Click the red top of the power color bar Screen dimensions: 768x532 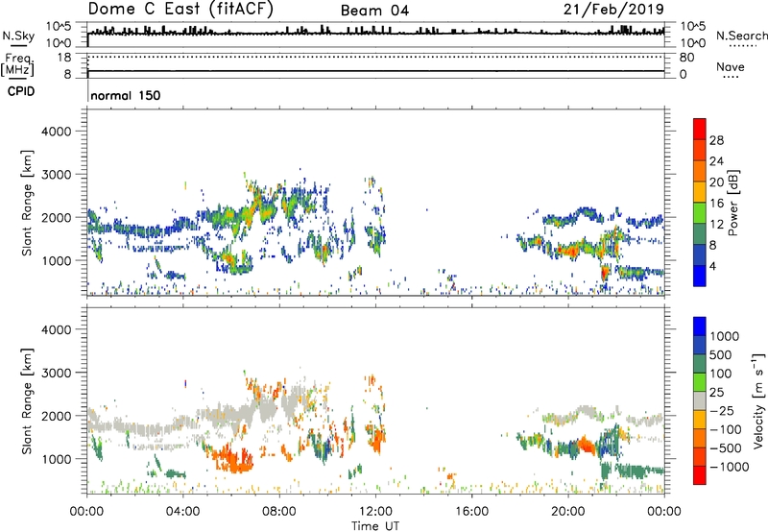[x=700, y=127]
